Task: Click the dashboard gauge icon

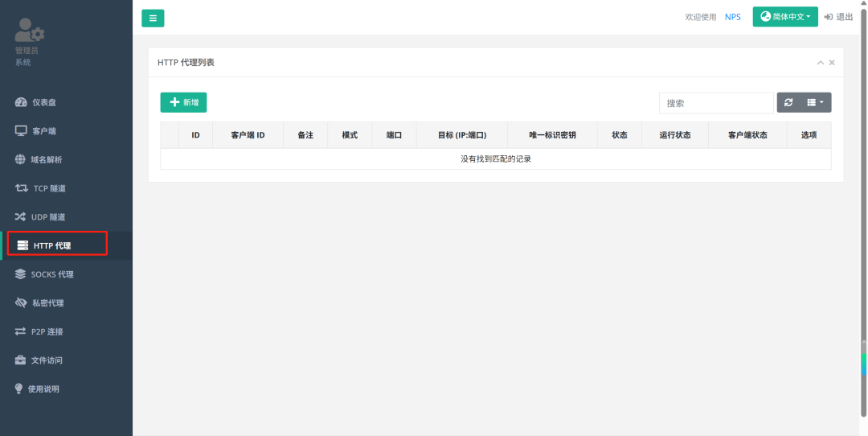Action: pyautogui.click(x=20, y=102)
